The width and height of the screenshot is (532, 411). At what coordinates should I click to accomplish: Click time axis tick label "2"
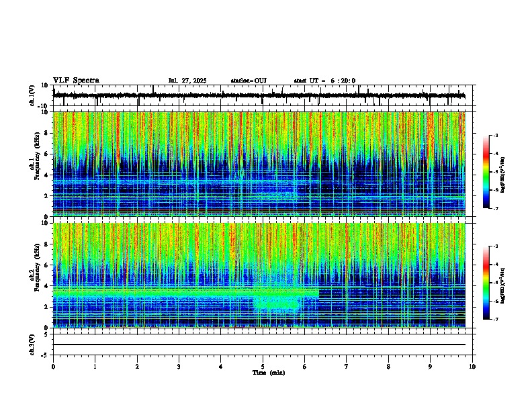tap(137, 367)
